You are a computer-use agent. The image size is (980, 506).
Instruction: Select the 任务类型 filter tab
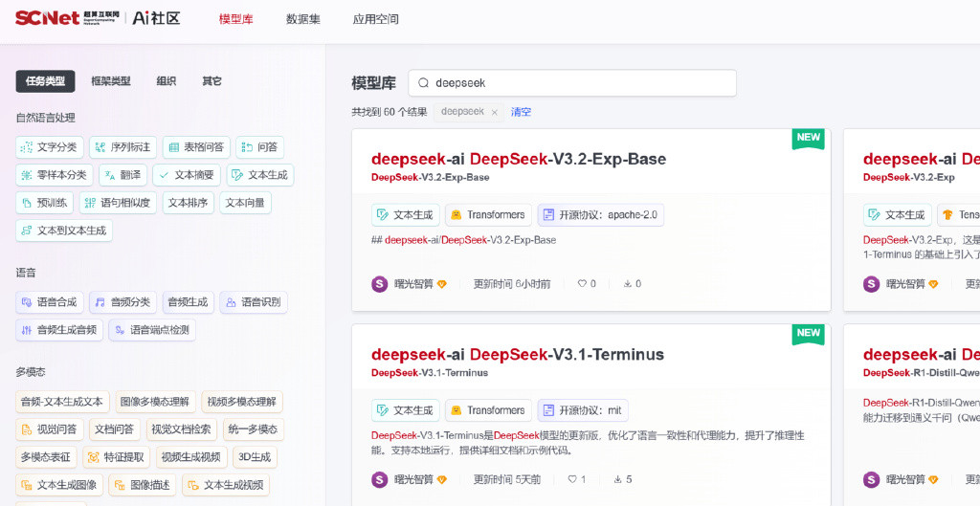45,81
